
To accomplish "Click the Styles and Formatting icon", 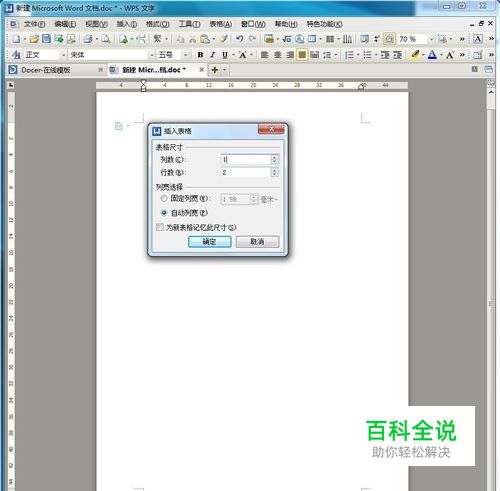I will (16, 55).
